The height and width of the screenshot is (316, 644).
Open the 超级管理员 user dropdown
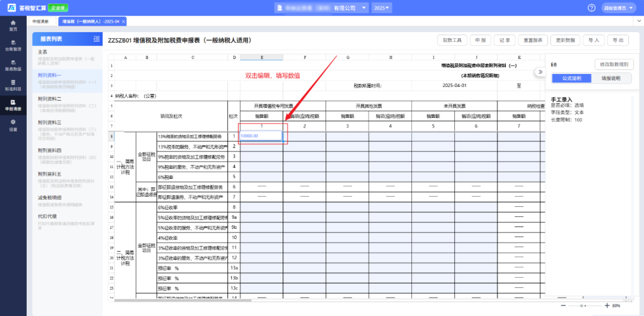point(621,8)
